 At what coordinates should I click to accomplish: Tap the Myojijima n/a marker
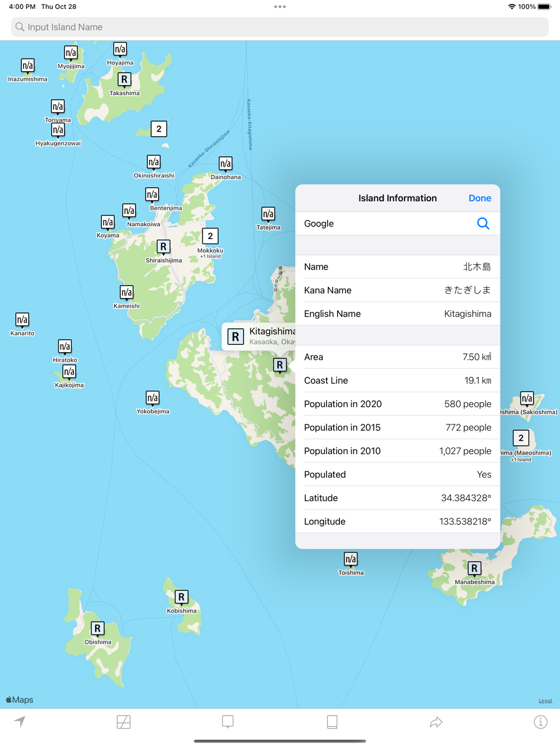pyautogui.click(x=71, y=53)
